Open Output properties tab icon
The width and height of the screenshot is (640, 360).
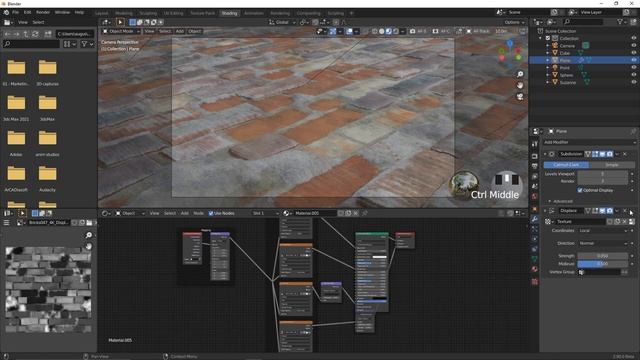click(535, 166)
